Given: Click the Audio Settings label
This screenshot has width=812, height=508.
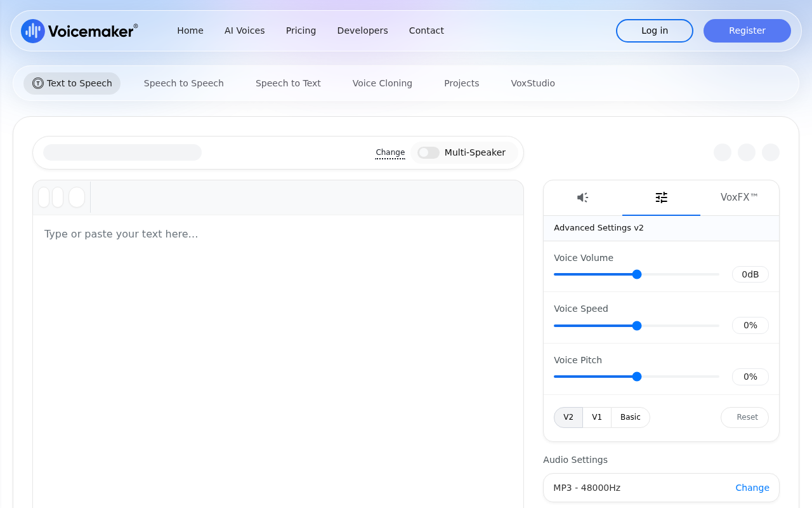Looking at the screenshot, I should point(575,460).
